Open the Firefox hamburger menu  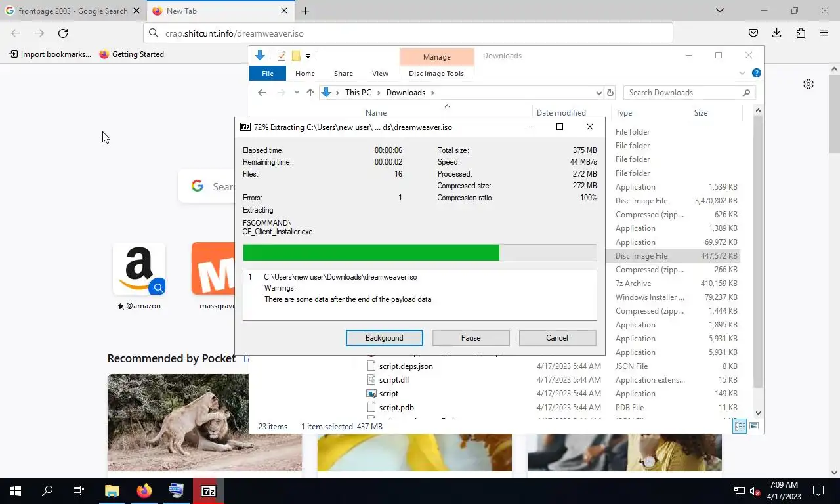tap(824, 33)
